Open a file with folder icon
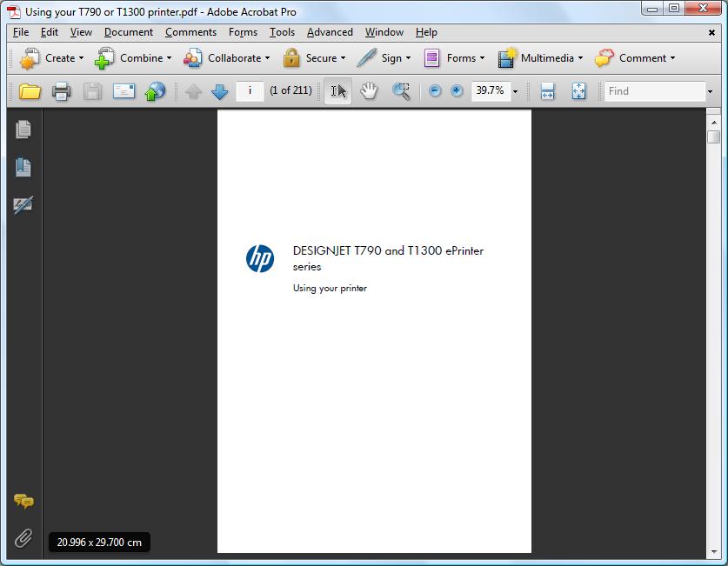Screen dimensions: 728x566 [x=30, y=91]
